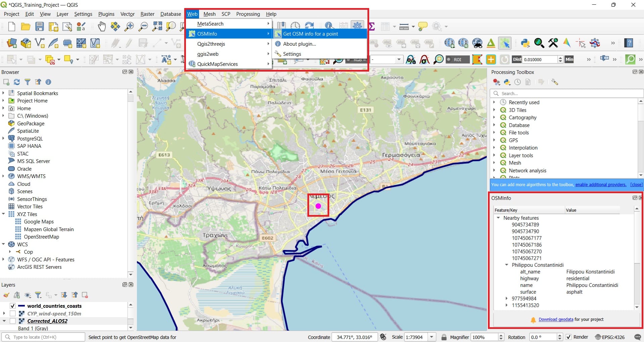644x342 pixels.
Task: Click the Zoom Out magnifier tool
Action: click(143, 26)
